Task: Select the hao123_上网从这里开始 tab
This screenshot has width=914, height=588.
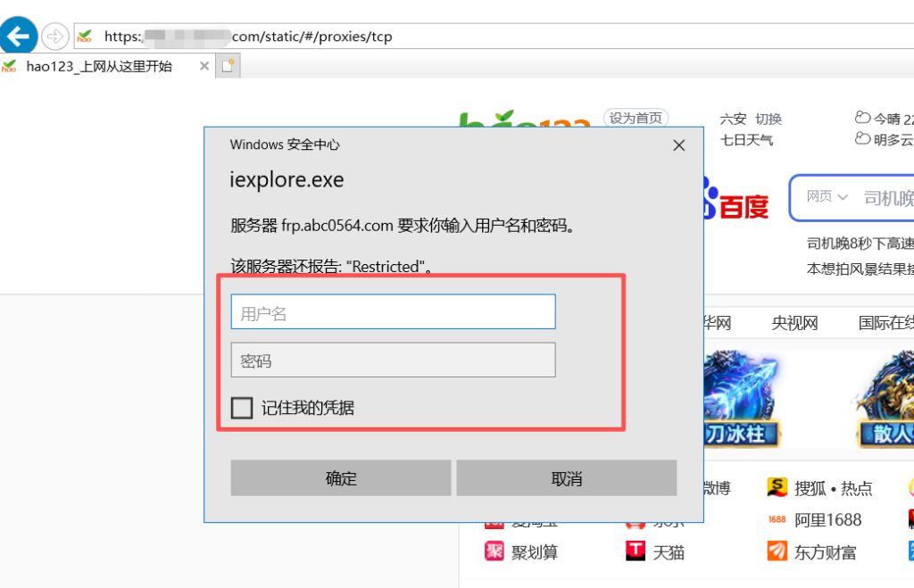Action: pyautogui.click(x=99, y=66)
